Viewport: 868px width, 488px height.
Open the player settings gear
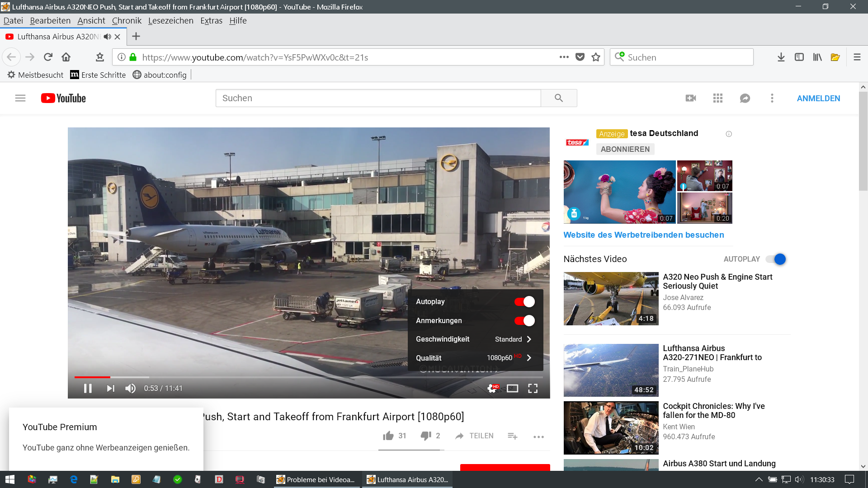492,389
